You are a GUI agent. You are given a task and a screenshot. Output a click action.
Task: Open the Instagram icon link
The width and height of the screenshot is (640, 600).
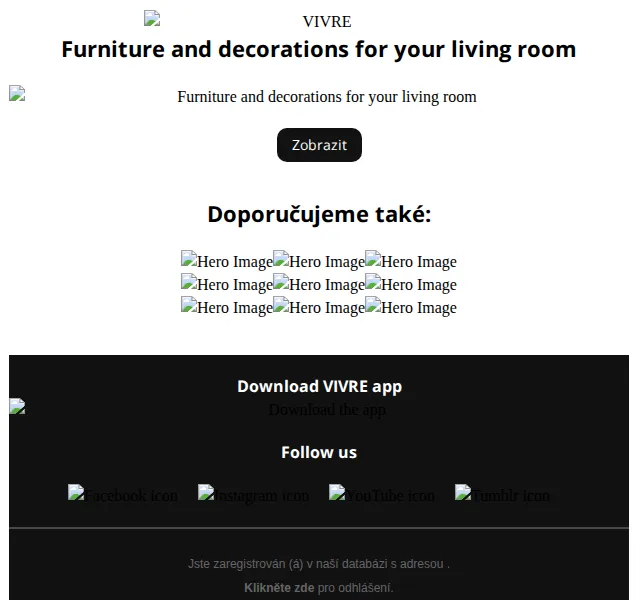tap(253, 495)
